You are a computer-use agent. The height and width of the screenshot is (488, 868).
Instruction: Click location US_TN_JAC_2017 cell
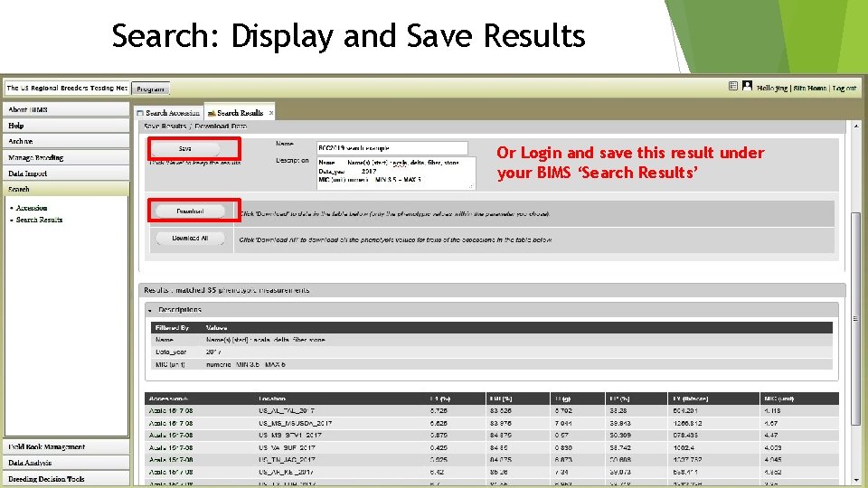[x=287, y=459]
